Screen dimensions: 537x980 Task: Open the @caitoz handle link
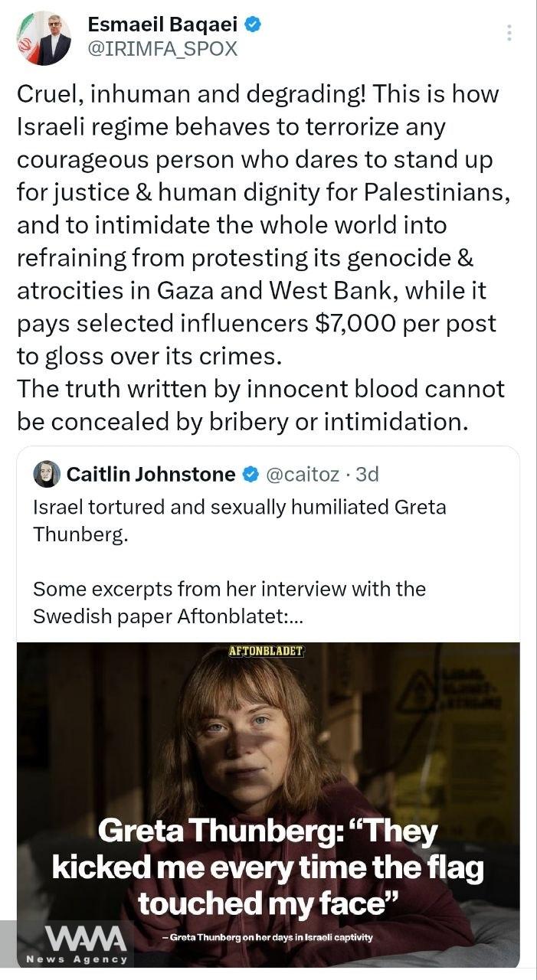[x=302, y=475]
